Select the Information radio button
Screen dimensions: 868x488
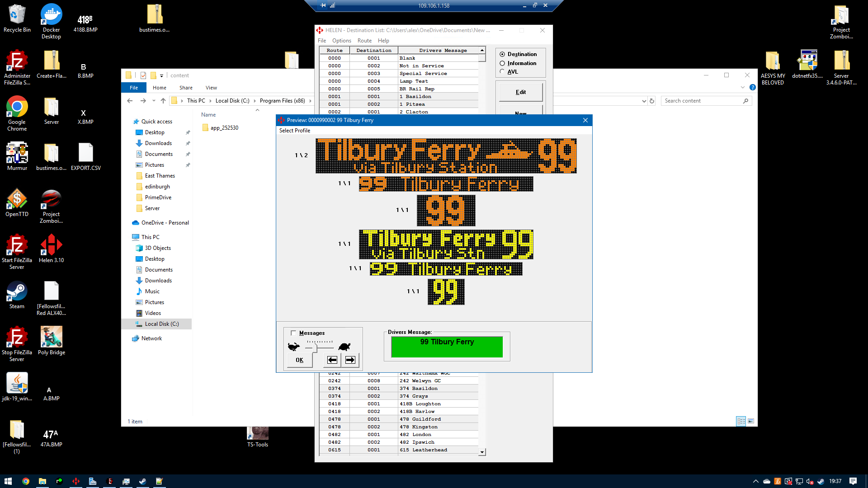[502, 63]
